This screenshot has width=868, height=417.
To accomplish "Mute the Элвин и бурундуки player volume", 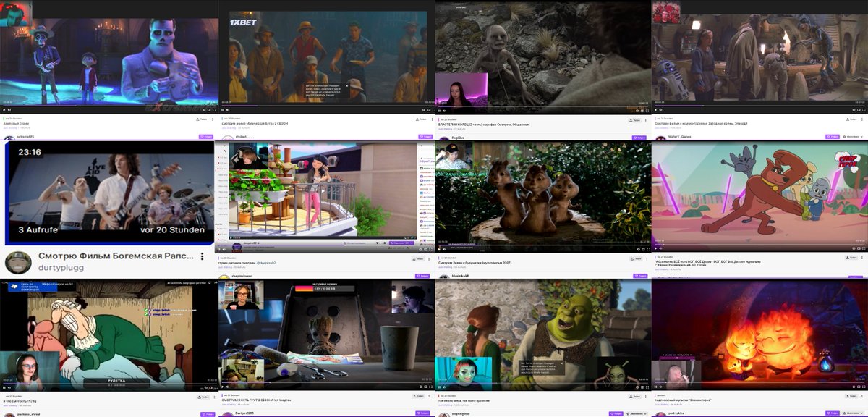I will [x=444, y=249].
